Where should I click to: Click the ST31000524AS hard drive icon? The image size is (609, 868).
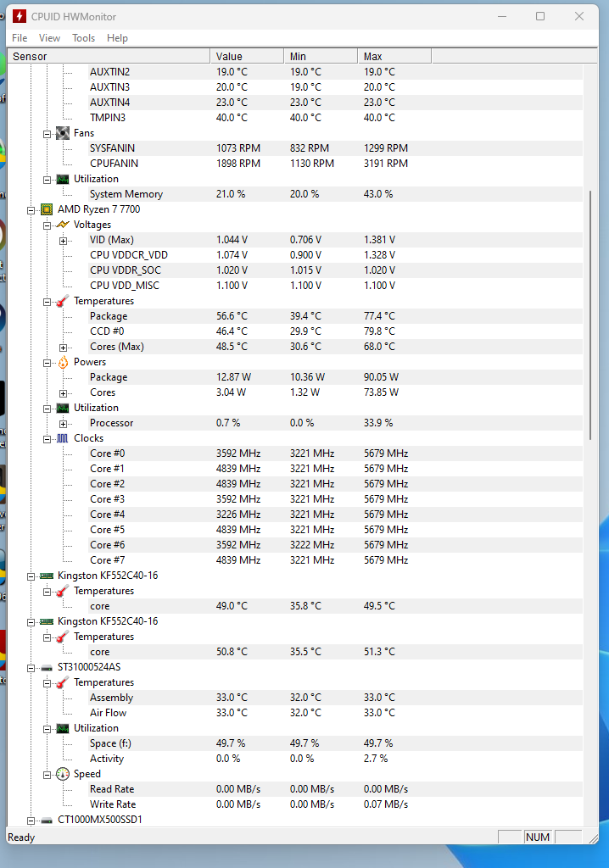47,668
